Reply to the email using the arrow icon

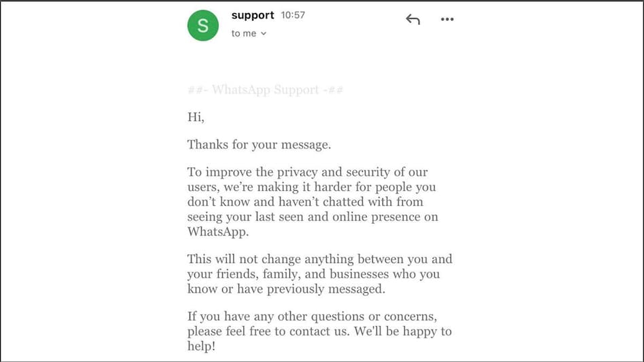(x=412, y=20)
